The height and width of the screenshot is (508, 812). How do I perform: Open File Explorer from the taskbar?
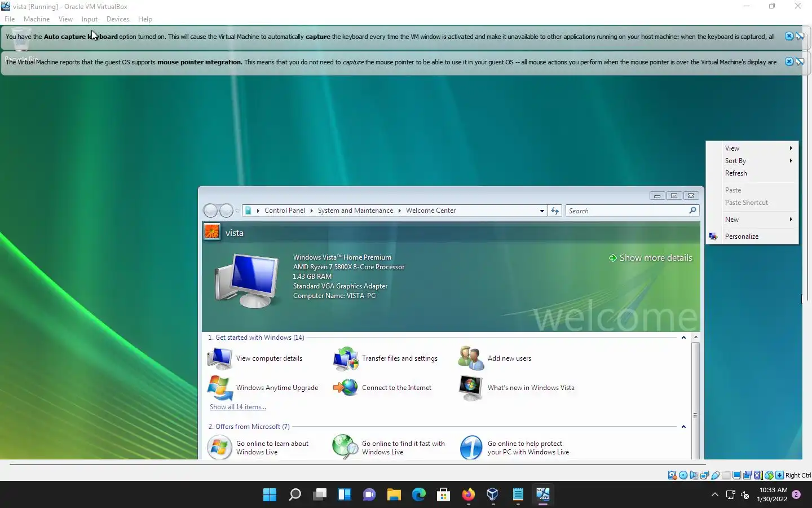click(x=394, y=494)
